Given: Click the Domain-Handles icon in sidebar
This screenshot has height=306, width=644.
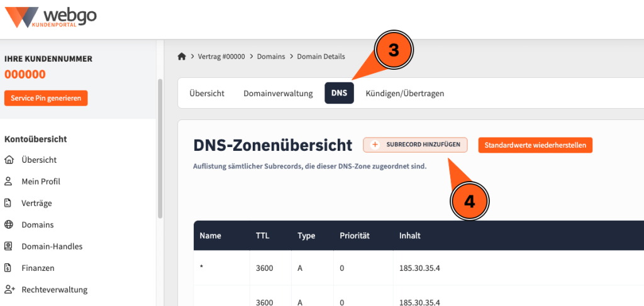Looking at the screenshot, I should coord(9,246).
